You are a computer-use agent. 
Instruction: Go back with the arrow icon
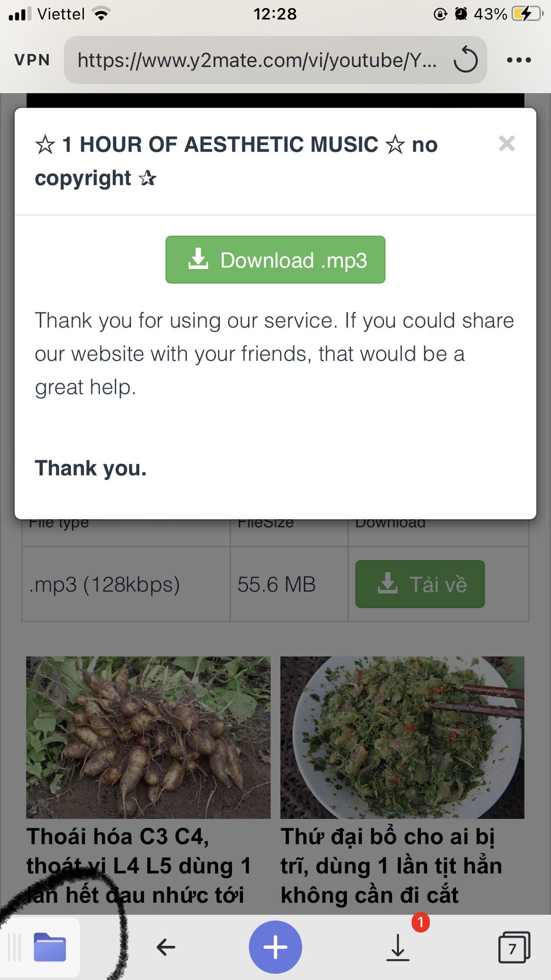[x=166, y=947]
